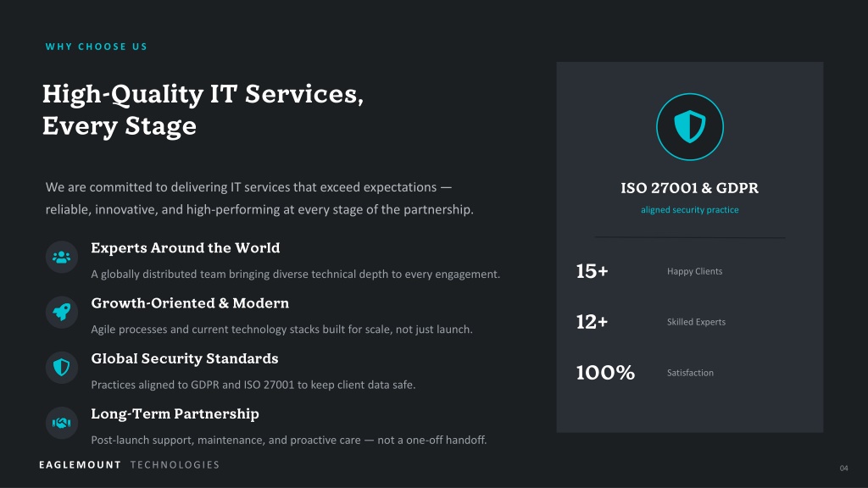The image size is (868, 488).
Task: Select the 12+ Skilled Experts statistic
Action: tap(651, 321)
